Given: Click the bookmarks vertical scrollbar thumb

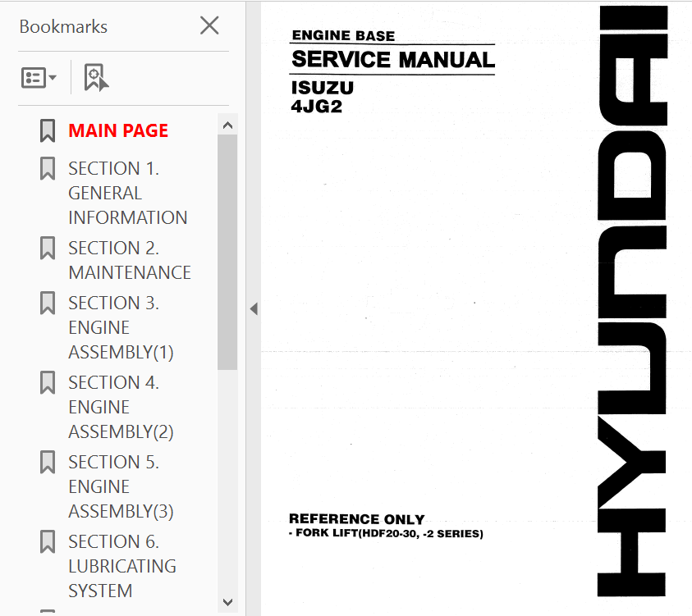Looking at the screenshot, I should tap(227, 252).
